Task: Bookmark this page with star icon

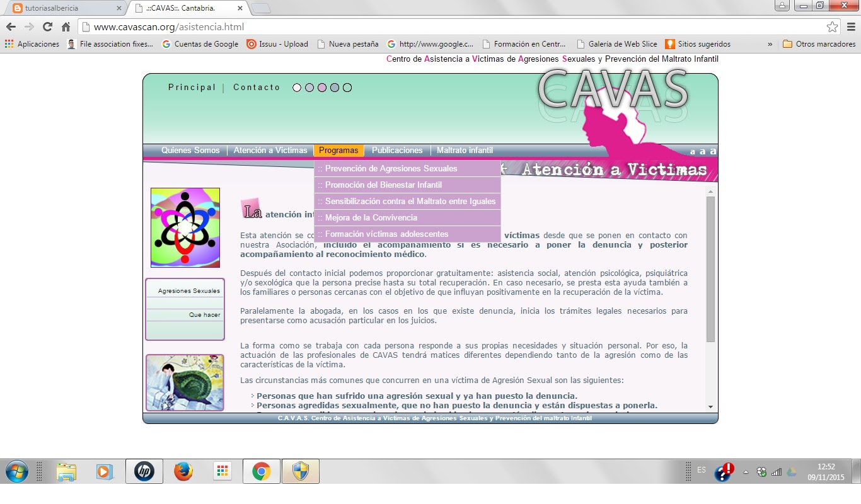Action: 832,27
